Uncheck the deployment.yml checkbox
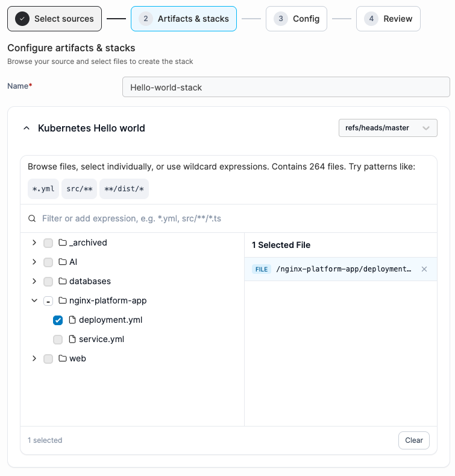This screenshot has width=455, height=476. point(58,320)
